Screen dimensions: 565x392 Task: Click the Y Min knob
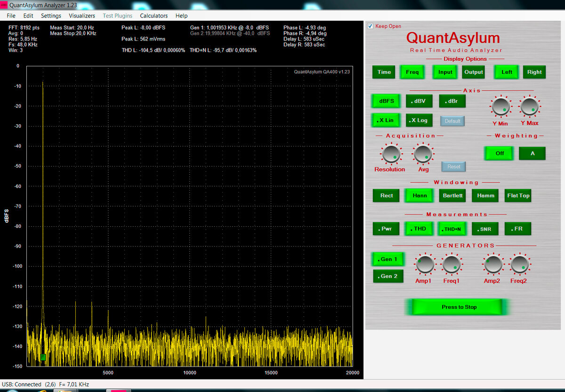point(500,107)
